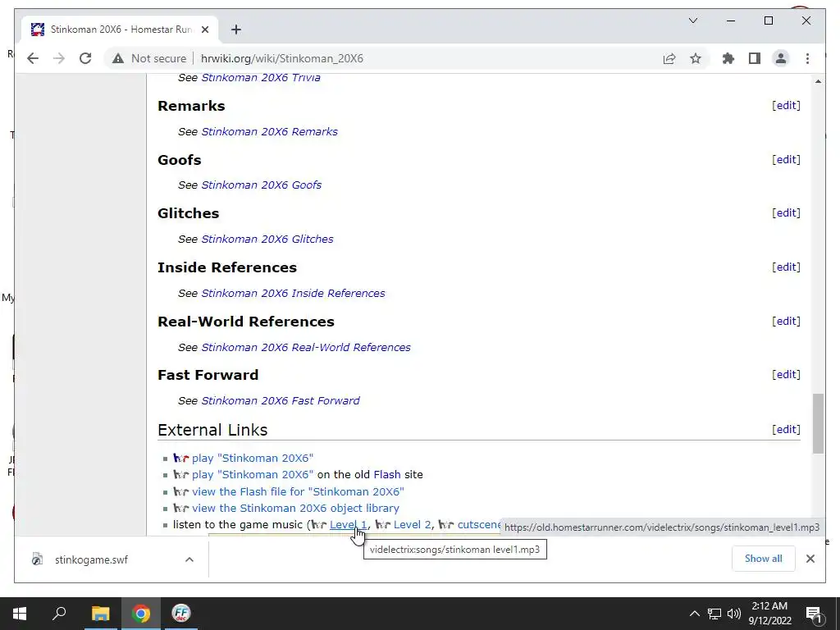
Task: Bookmark this page with the star icon
Action: tap(696, 58)
